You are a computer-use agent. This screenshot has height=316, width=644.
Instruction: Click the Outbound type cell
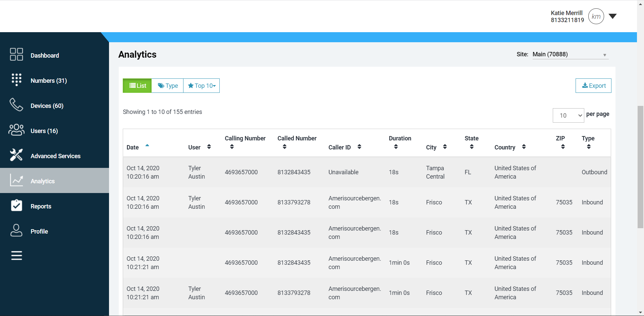(594, 172)
